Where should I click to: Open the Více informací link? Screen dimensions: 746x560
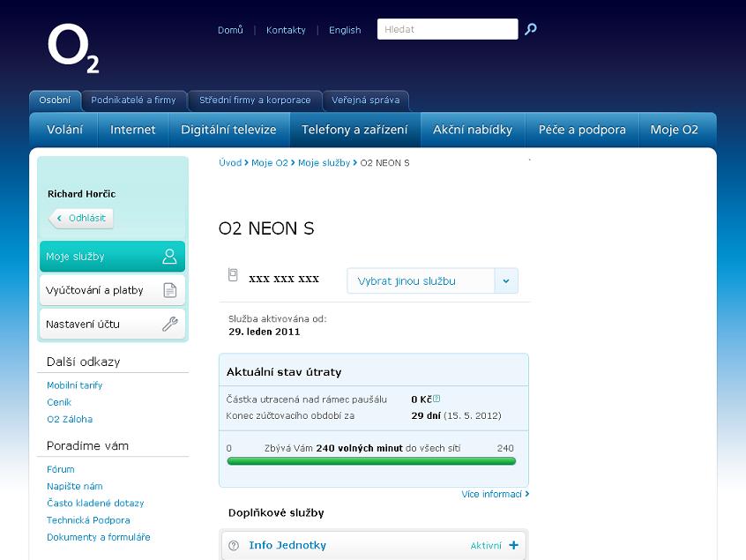[x=495, y=495]
